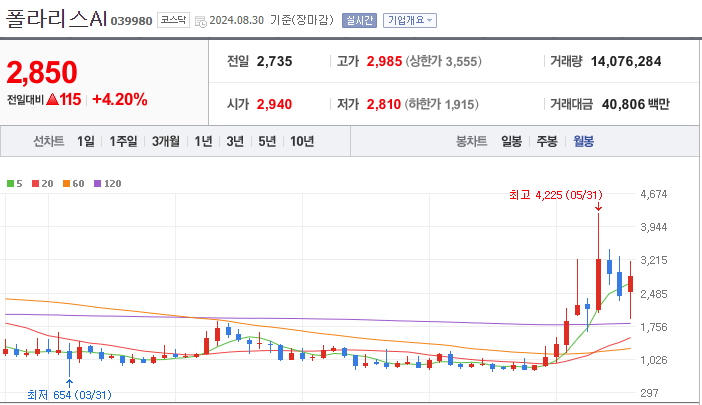Viewport: 702px width, 405px height.
Task: Click the 하한가 1,915 text
Action: [441, 104]
